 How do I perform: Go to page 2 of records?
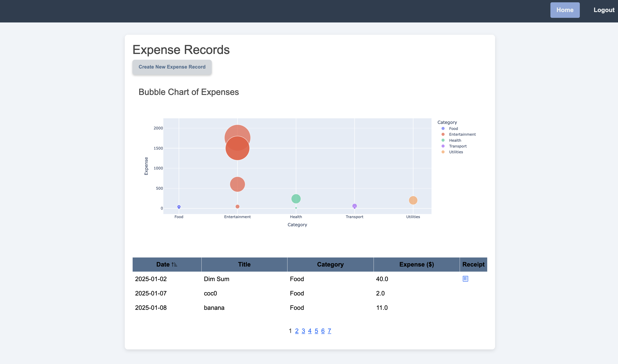[x=297, y=331]
